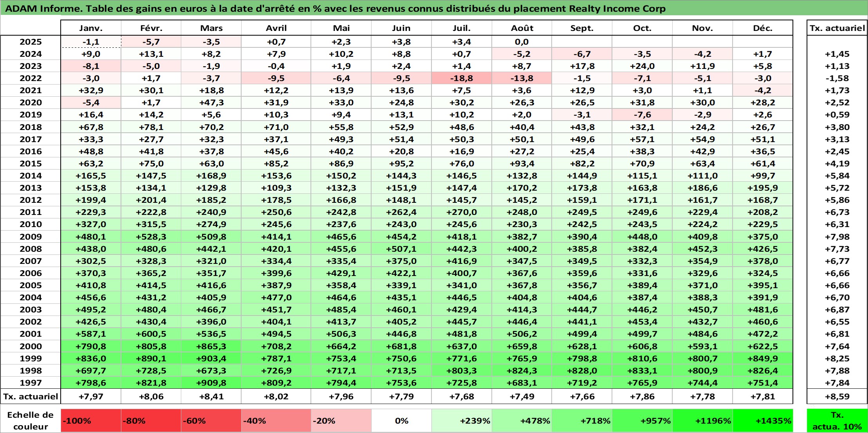Click the cell with value +528,3
868x433 pixels.
tap(151, 237)
